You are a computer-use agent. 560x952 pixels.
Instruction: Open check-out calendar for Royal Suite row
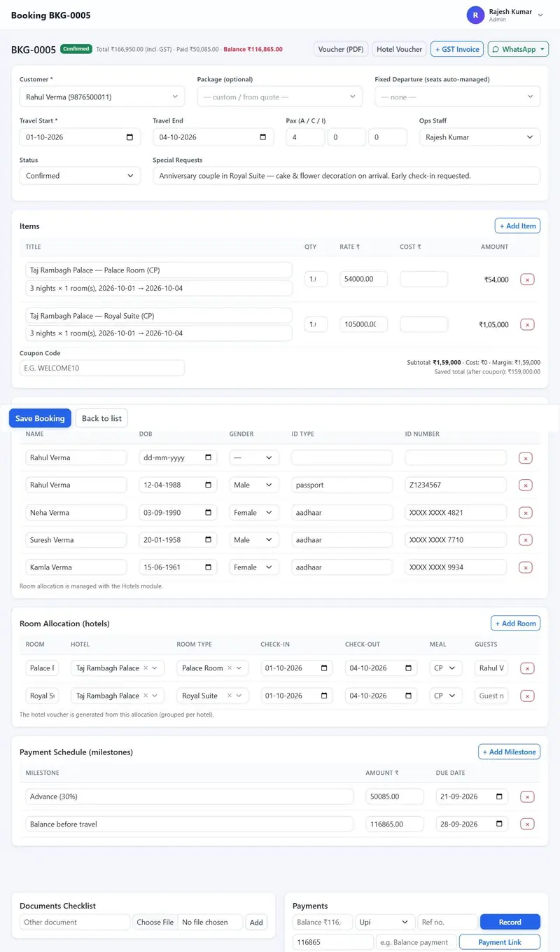407,696
